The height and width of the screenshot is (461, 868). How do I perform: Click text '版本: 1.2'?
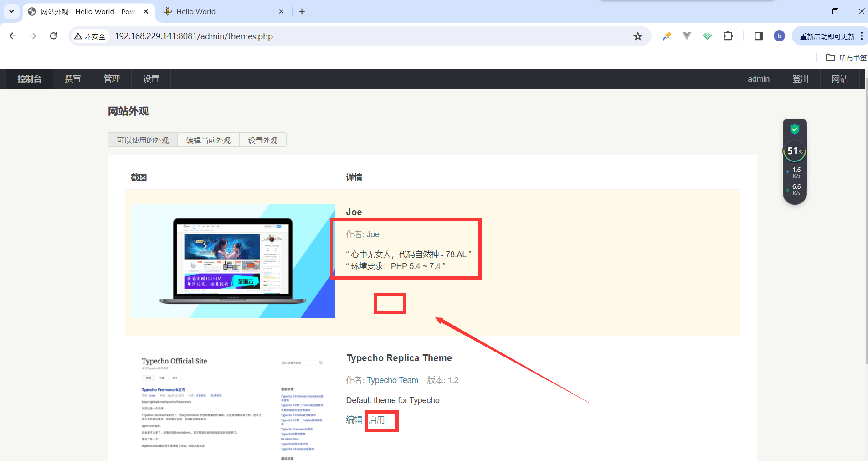pyautogui.click(x=443, y=380)
